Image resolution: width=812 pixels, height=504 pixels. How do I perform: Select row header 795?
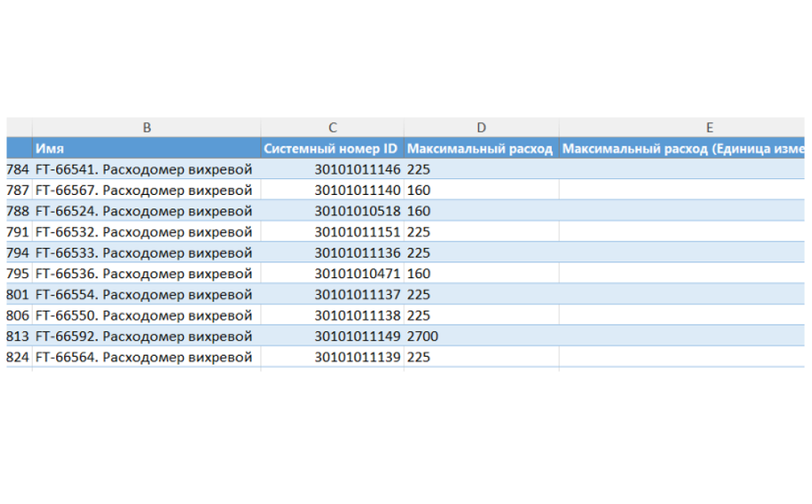(x=19, y=273)
